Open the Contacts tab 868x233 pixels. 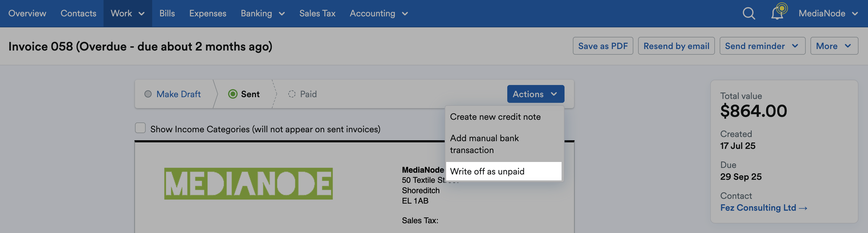(x=78, y=13)
